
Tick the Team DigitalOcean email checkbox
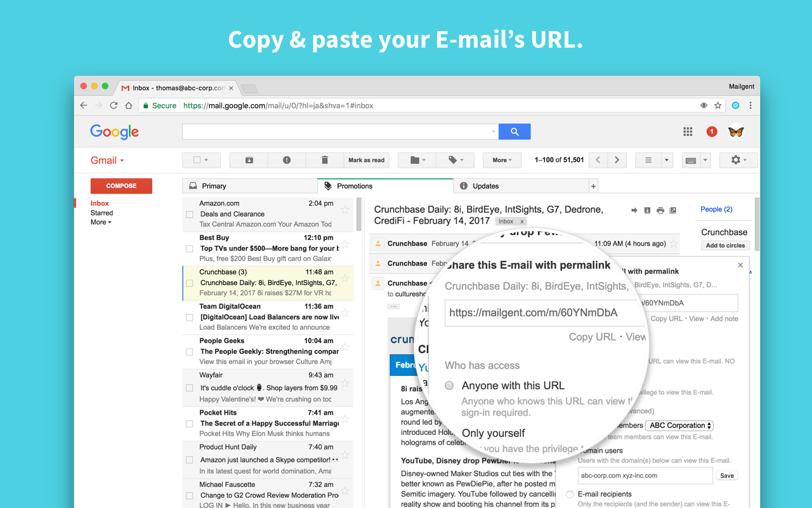coord(189,317)
